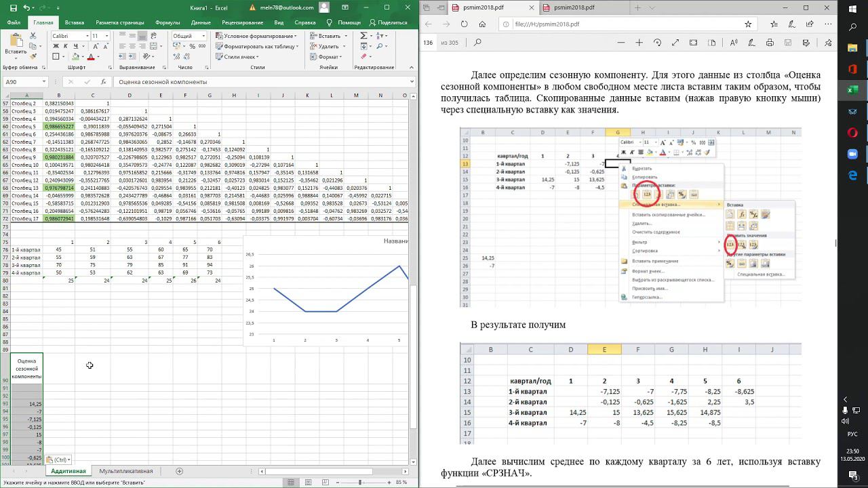This screenshot has width=868, height=488.
Task: Center cell text horizontally
Action: tap(134, 46)
